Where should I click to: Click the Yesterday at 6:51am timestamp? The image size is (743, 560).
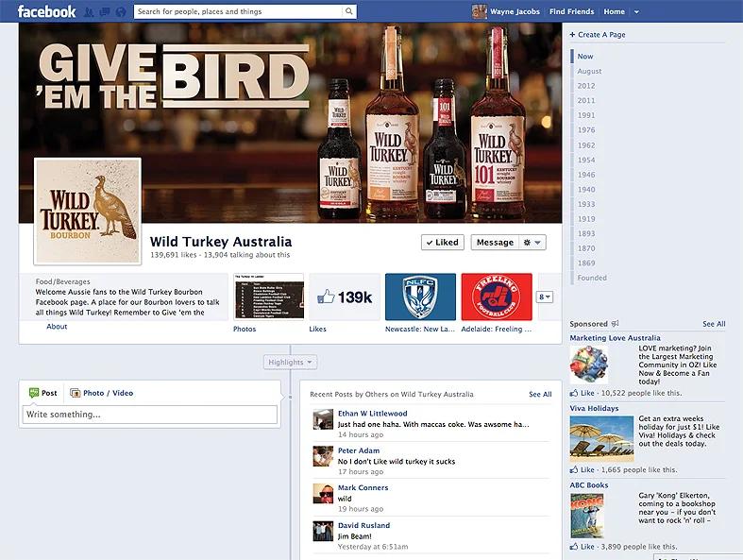point(373,547)
